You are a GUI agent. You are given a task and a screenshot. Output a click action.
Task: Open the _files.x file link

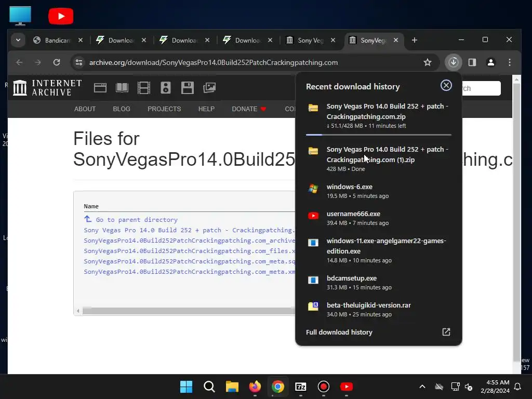[189, 251]
